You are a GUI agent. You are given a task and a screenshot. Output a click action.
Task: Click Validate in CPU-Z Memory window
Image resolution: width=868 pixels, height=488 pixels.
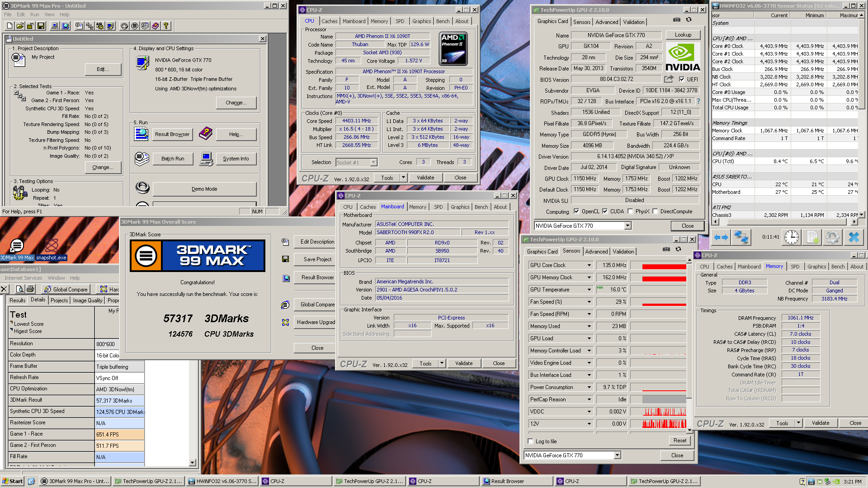[x=820, y=423]
